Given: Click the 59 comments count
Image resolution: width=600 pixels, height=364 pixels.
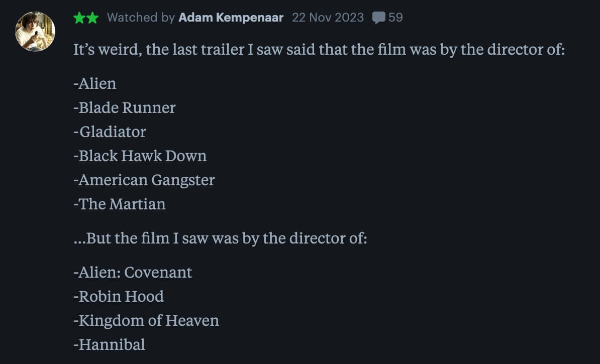Looking at the screenshot, I should pyautogui.click(x=395, y=18).
